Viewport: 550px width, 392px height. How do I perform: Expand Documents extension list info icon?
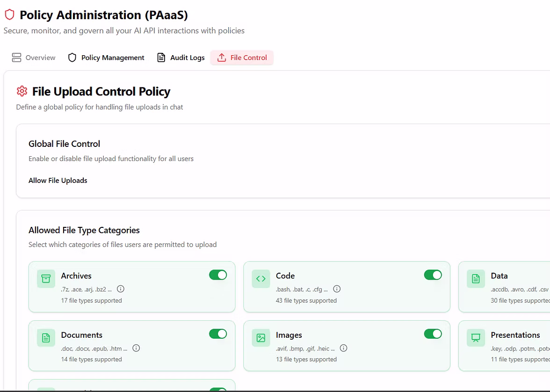pyautogui.click(x=137, y=348)
